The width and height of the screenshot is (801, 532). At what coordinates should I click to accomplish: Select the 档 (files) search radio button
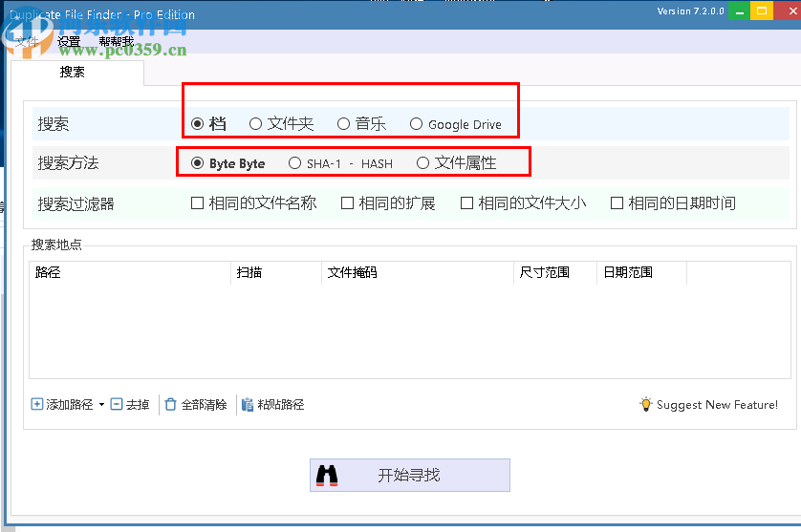[x=197, y=123]
